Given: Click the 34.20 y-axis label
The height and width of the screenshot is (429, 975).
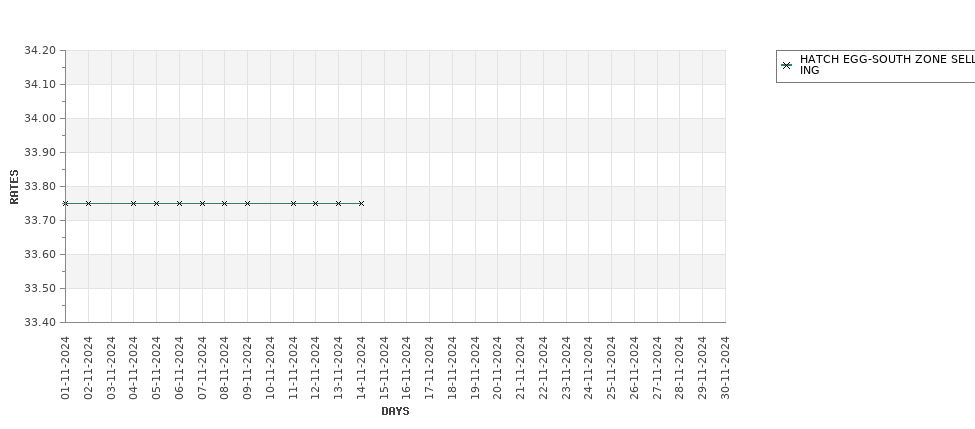Looking at the screenshot, I should point(40,50).
